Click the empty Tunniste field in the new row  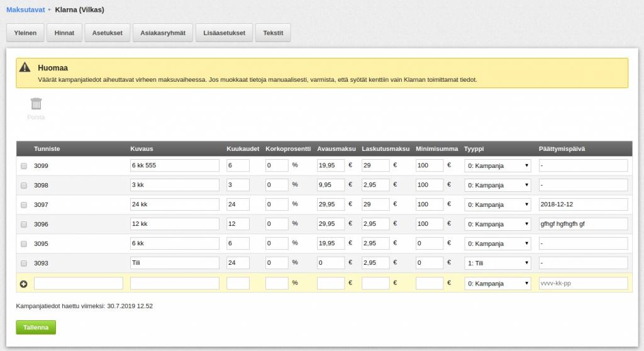point(79,283)
